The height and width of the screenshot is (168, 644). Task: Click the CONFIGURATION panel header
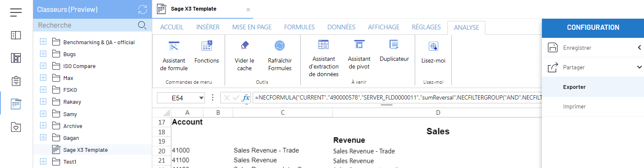point(593,27)
